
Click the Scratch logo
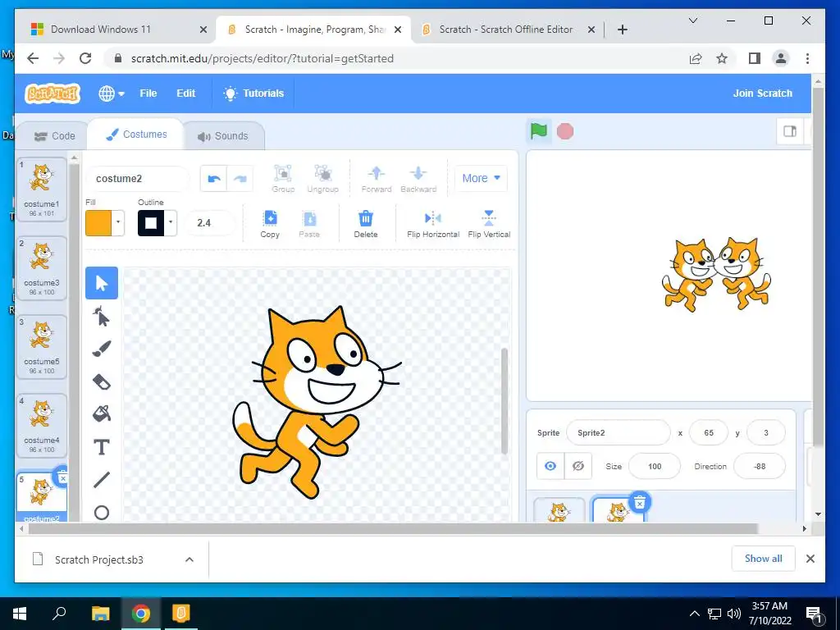coord(52,94)
